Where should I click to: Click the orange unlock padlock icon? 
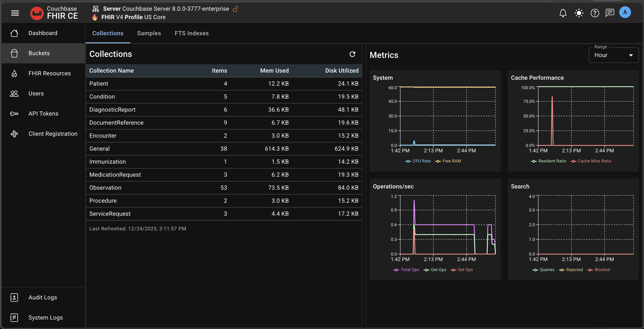[x=235, y=9]
